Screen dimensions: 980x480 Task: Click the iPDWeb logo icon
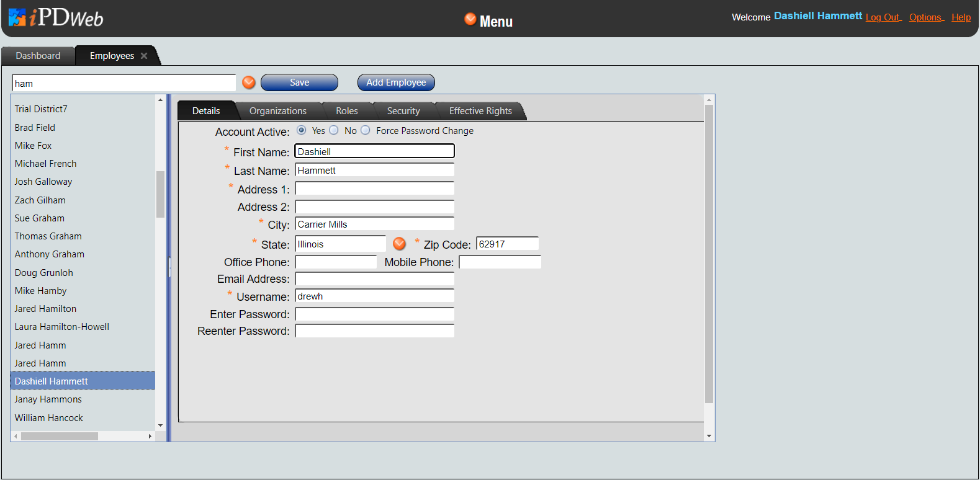pyautogui.click(x=17, y=17)
